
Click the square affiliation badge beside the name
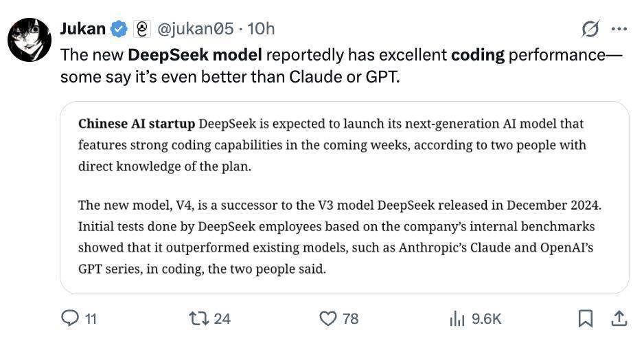coord(142,29)
